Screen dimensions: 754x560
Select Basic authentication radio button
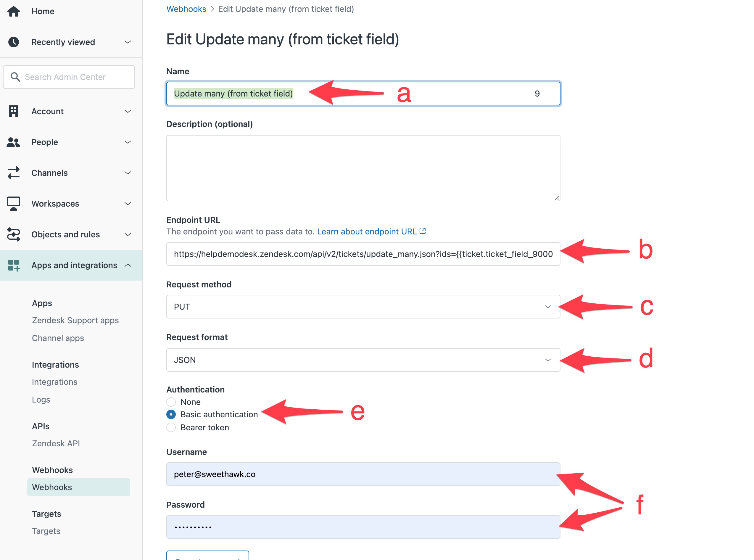point(171,415)
